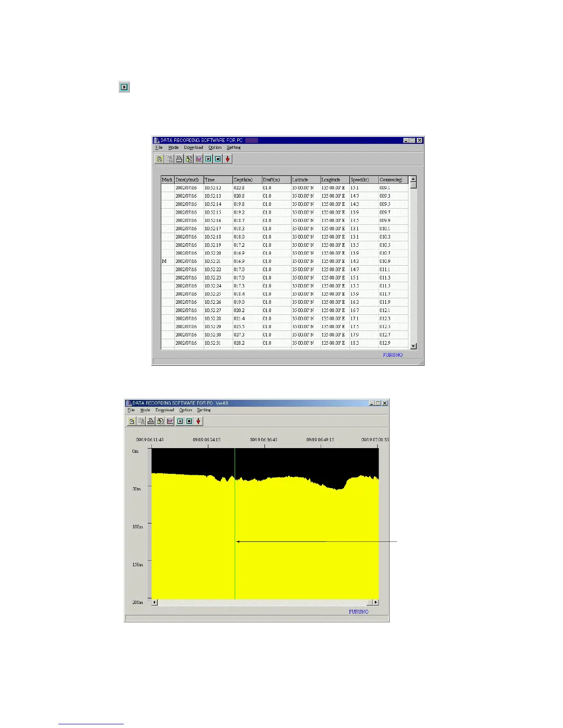Click New file icon in table window toolbar
Image resolution: width=563 pixels, height=728 pixels.
click(x=160, y=159)
